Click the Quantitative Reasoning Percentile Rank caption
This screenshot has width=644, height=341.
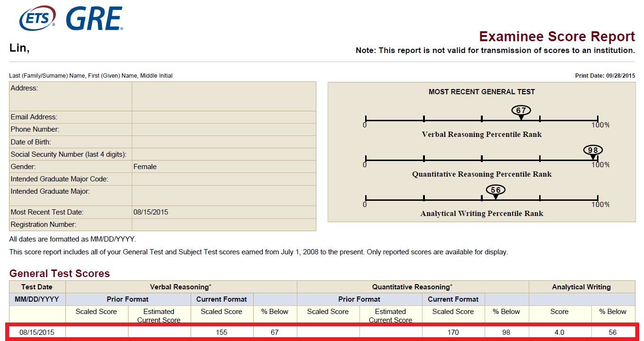[x=482, y=174]
